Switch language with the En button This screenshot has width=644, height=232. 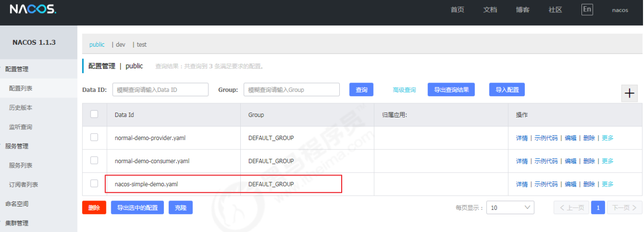(587, 9)
